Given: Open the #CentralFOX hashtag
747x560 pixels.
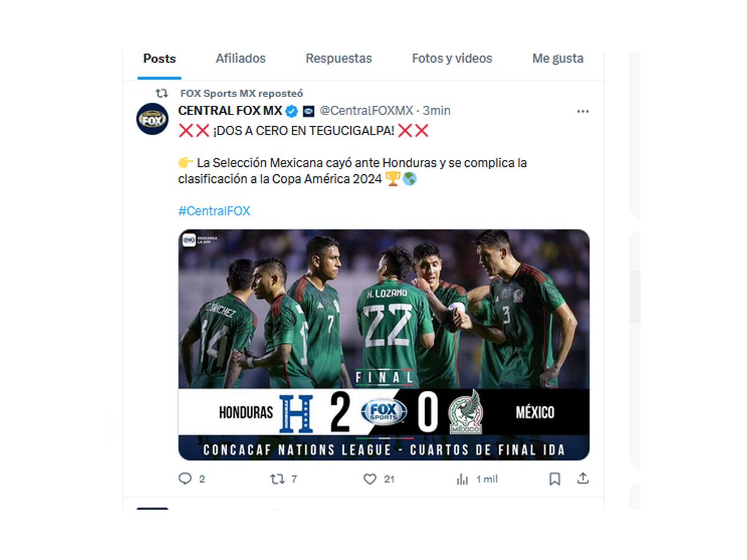Looking at the screenshot, I should [214, 211].
